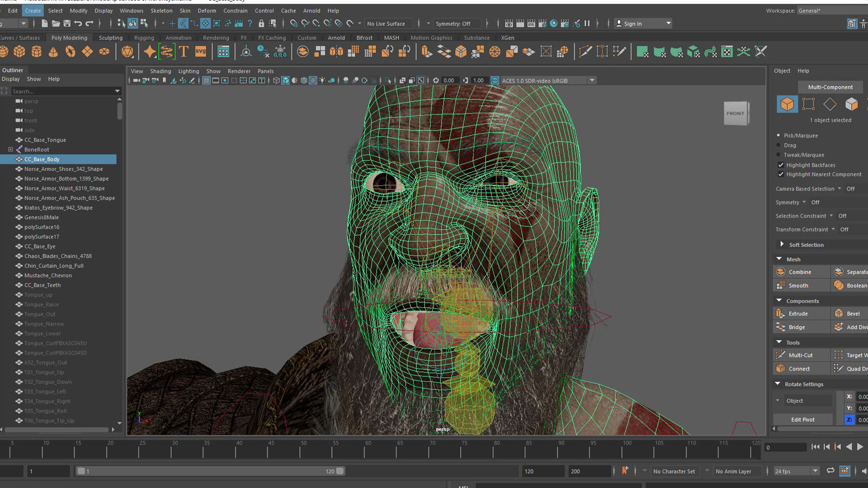868x488 pixels.
Task: Click the Save scene icon
Action: tap(67, 23)
